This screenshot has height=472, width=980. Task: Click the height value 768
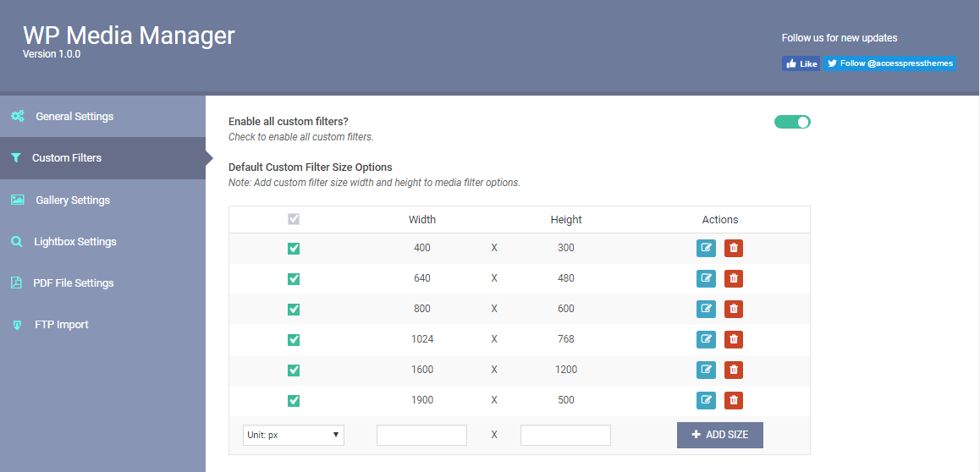[x=565, y=339]
